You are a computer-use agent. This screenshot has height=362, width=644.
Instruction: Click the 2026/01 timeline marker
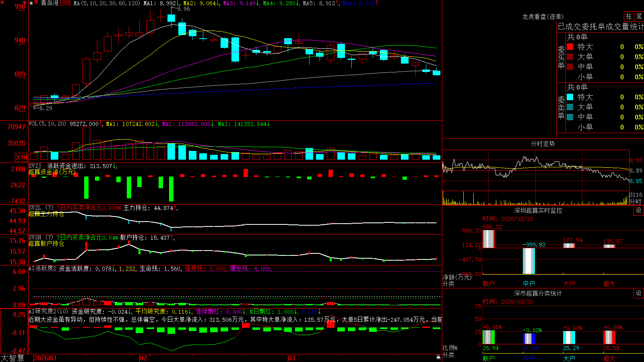click(x=45, y=358)
